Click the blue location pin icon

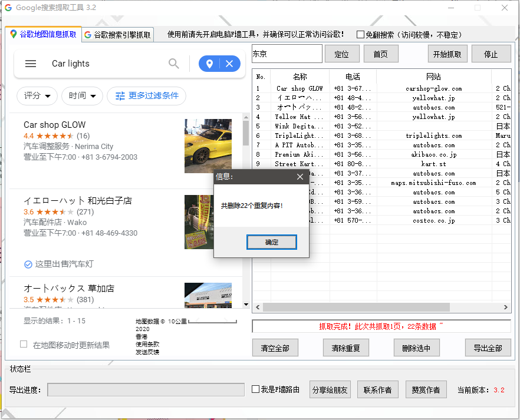[x=210, y=64]
